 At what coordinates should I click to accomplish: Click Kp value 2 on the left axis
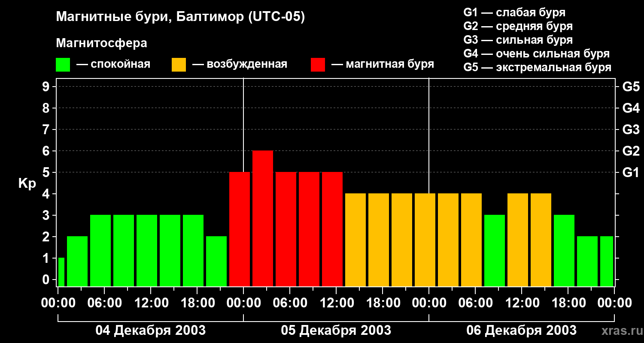pyautogui.click(x=47, y=237)
